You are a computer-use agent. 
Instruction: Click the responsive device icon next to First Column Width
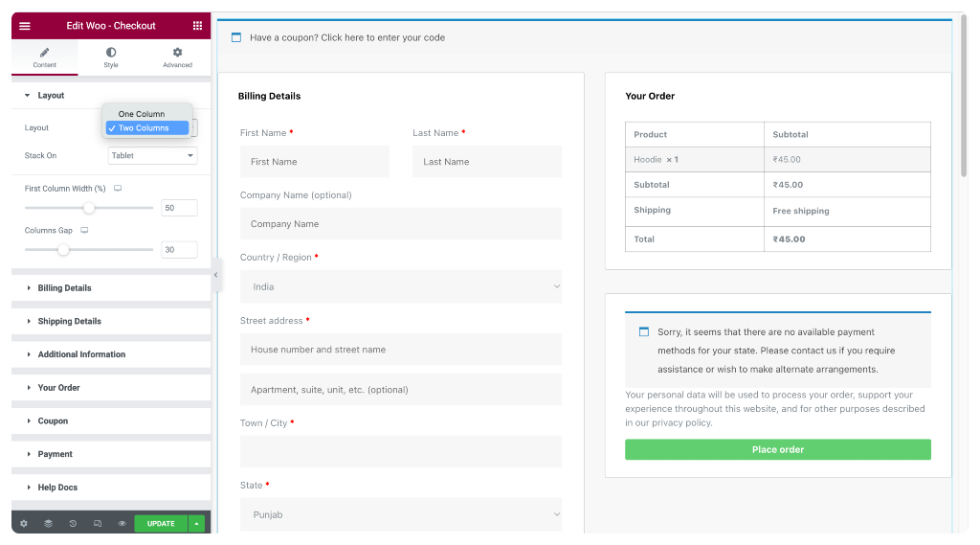(x=118, y=189)
